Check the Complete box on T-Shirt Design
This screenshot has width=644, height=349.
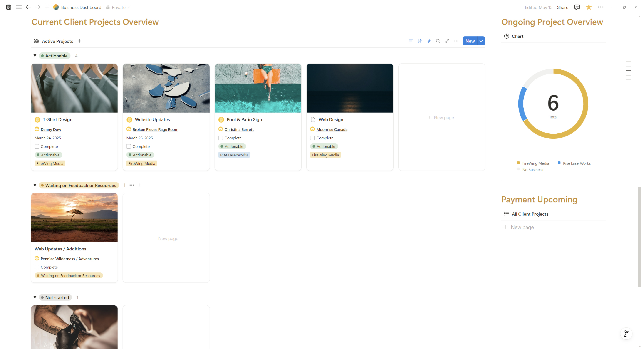click(x=37, y=147)
